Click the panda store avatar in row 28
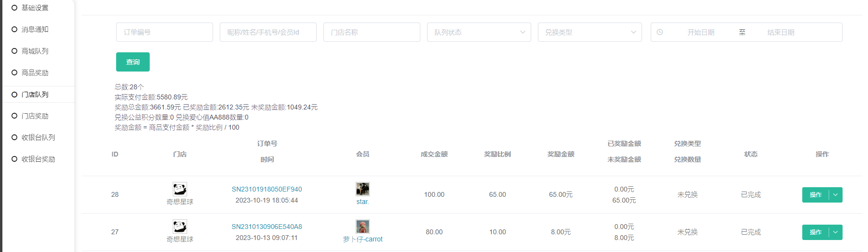Image resolution: width=868 pixels, height=252 pixels. (180, 189)
